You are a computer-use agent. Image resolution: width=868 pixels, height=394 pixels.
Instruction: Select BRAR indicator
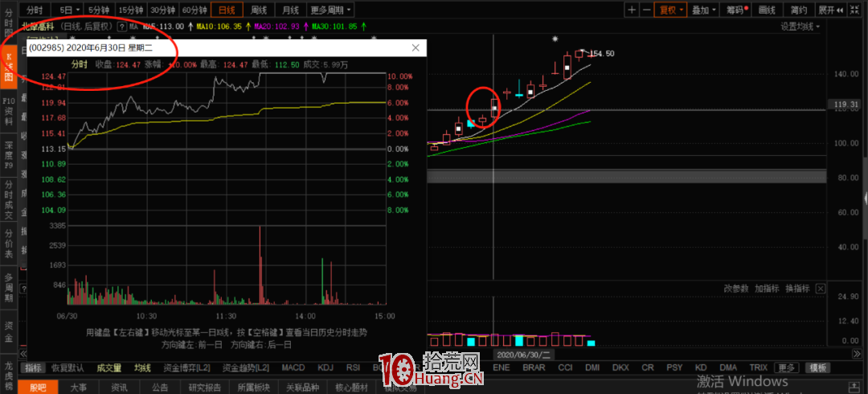click(534, 367)
